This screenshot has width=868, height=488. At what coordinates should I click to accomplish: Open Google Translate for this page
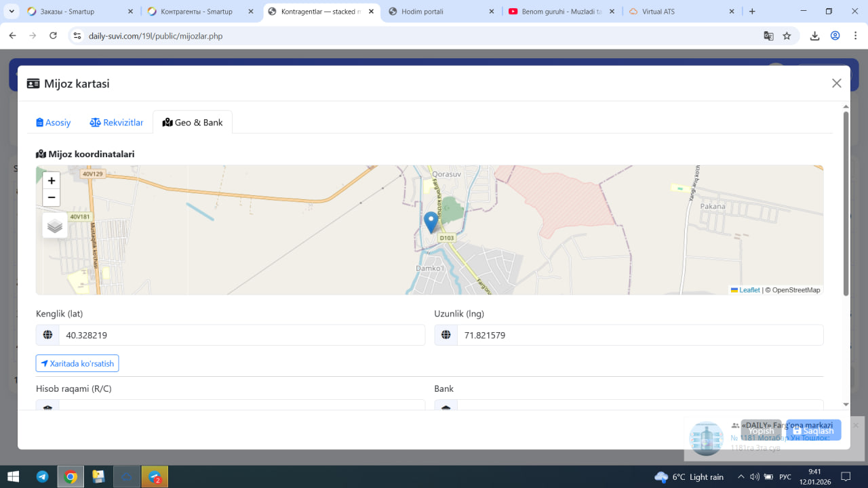pos(768,36)
